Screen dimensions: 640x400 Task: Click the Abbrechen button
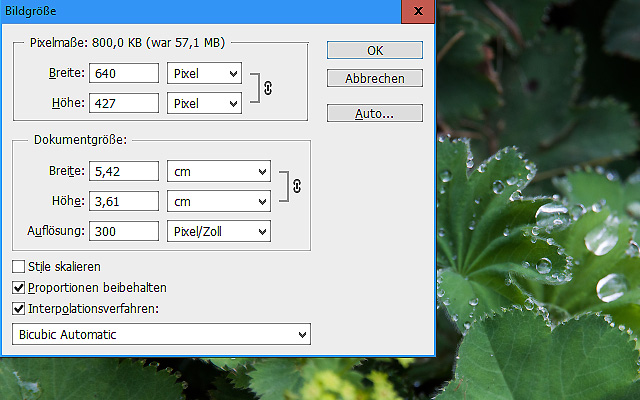tap(375, 78)
